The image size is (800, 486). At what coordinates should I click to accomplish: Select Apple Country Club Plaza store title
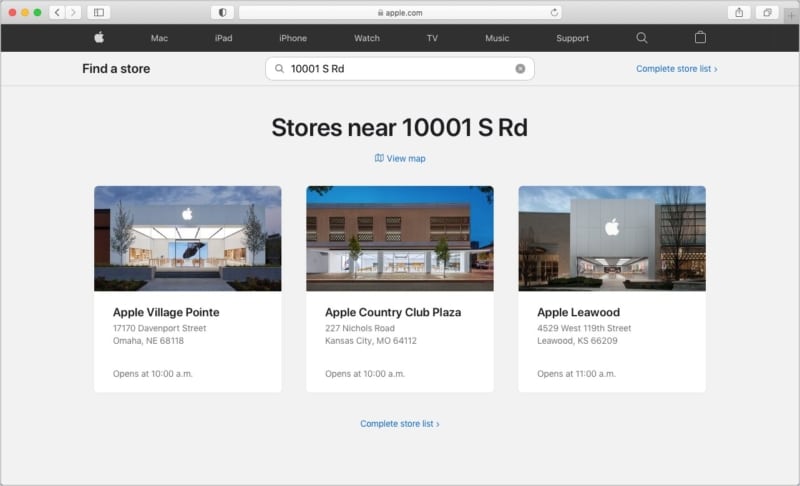(x=393, y=312)
